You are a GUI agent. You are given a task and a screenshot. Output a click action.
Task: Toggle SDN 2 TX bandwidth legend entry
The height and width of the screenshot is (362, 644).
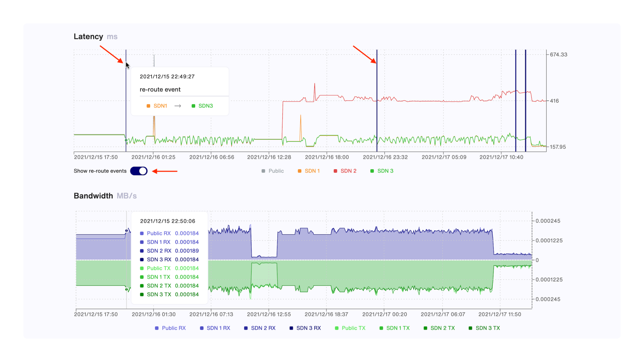(439, 328)
